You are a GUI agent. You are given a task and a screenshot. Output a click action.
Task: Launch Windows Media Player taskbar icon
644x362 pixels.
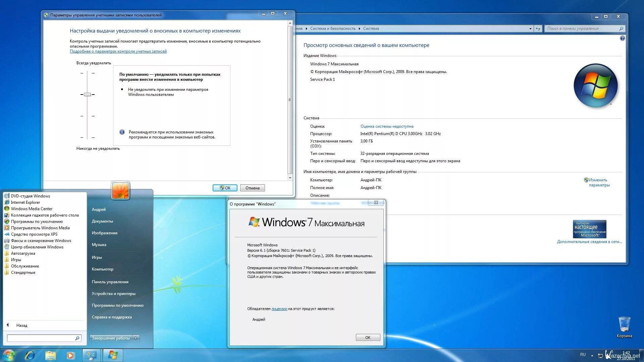[70, 355]
